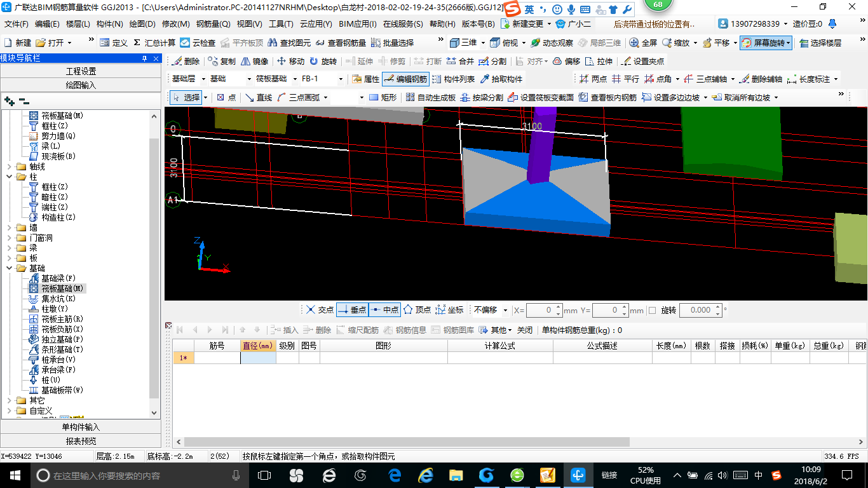Expand the 墙 tree folder

tap(9, 227)
